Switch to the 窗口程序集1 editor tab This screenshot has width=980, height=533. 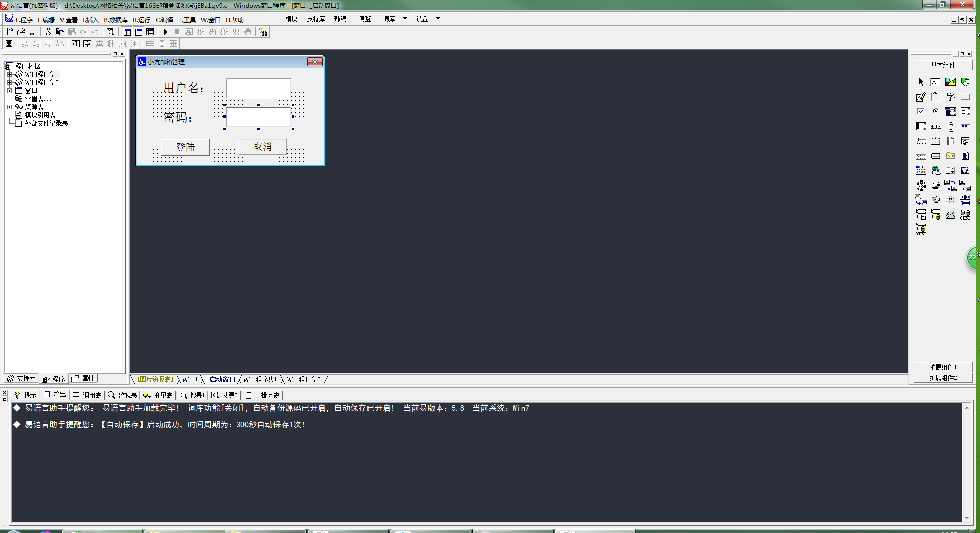[260, 379]
